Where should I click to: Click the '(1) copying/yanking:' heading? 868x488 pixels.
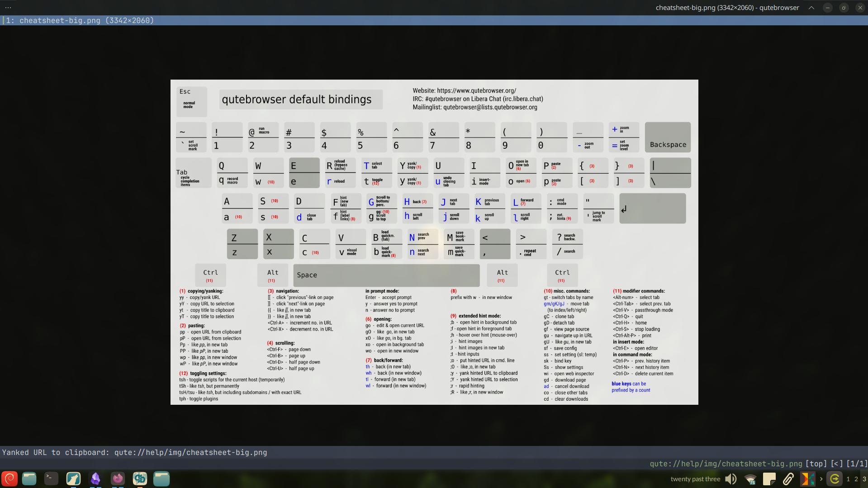click(x=201, y=291)
